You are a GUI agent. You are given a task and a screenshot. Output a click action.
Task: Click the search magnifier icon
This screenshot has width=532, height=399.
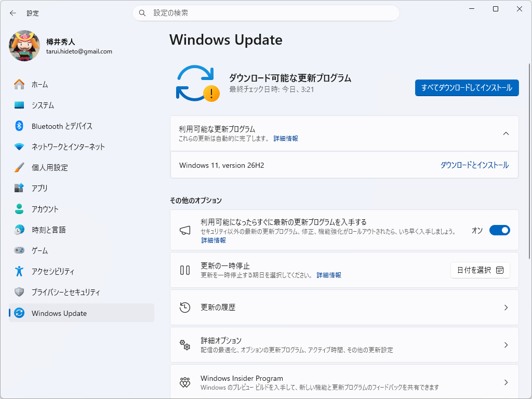(142, 13)
